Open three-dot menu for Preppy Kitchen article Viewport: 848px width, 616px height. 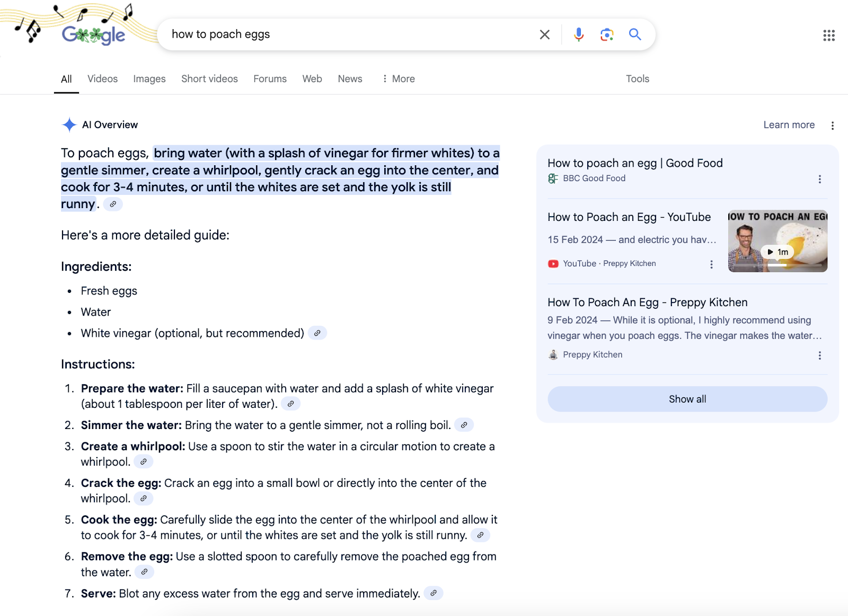(820, 355)
